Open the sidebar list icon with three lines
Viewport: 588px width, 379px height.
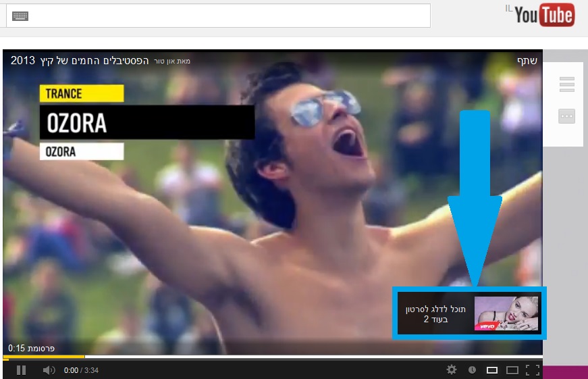(x=566, y=84)
